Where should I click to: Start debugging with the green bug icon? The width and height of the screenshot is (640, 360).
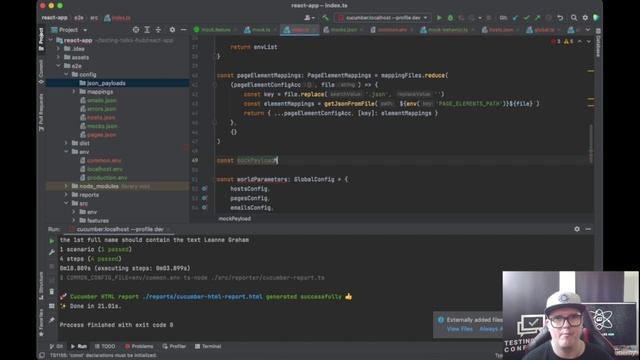(x=450, y=18)
